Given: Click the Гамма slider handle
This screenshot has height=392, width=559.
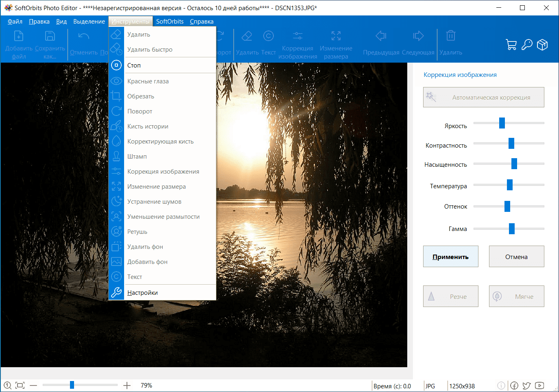Looking at the screenshot, I should (x=512, y=229).
